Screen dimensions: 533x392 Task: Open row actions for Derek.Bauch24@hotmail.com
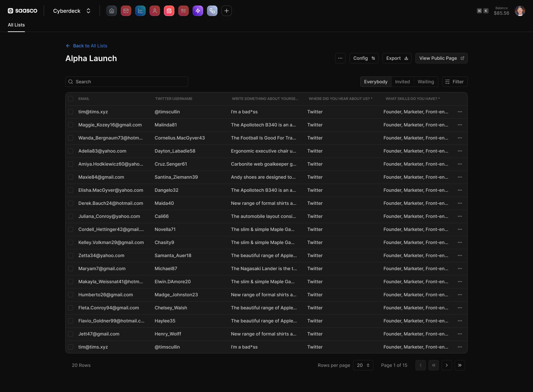tap(460, 203)
